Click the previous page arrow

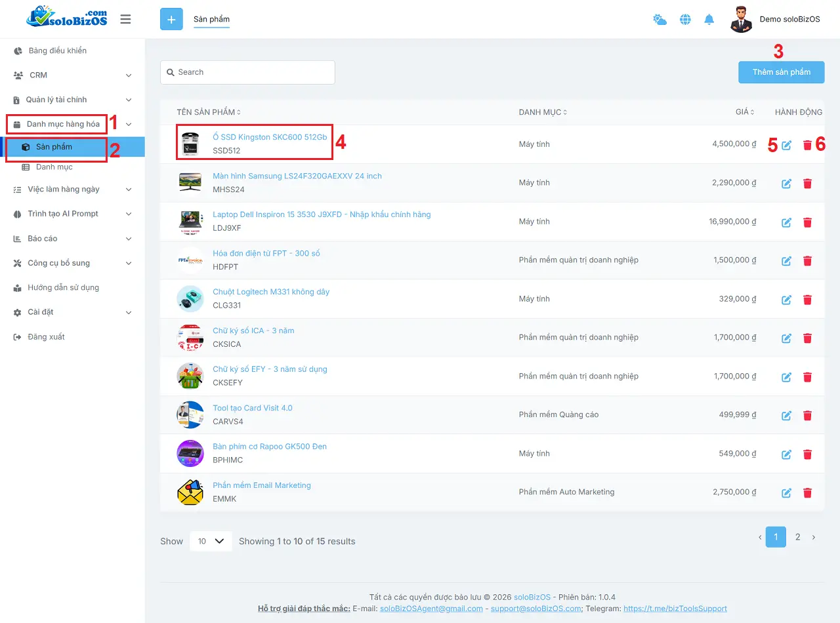point(760,537)
